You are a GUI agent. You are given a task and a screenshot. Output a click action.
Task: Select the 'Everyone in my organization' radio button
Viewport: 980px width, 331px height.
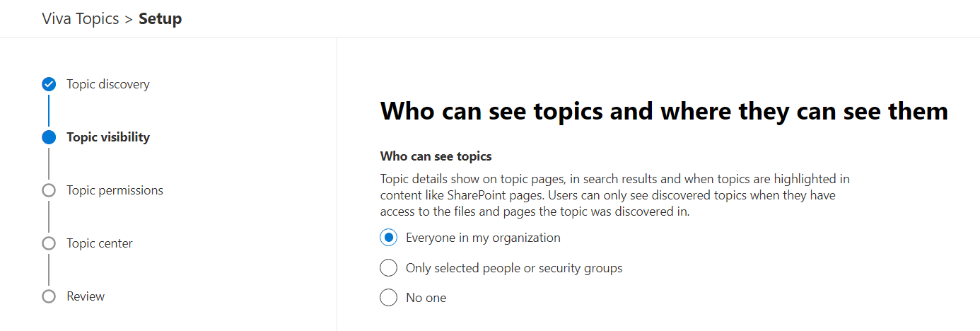[x=388, y=238]
